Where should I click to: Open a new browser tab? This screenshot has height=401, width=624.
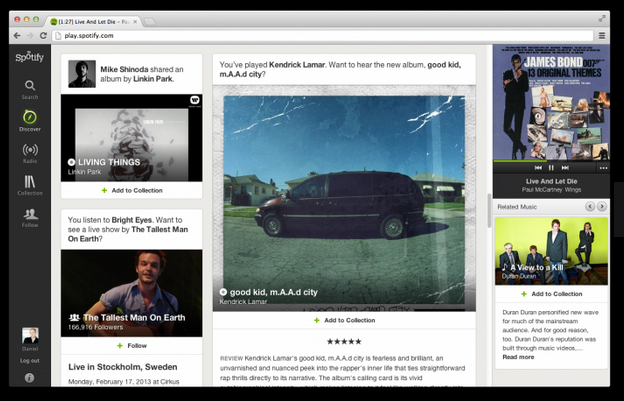(149, 21)
